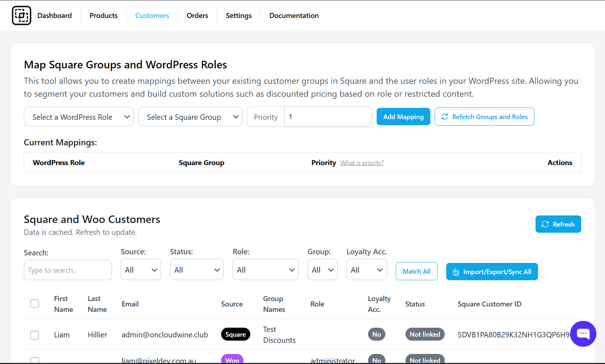Click the Refresh customers button

tap(558, 224)
